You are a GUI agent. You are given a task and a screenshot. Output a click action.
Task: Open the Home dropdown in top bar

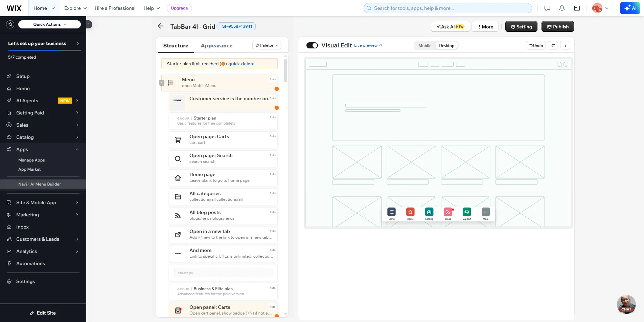tap(44, 8)
